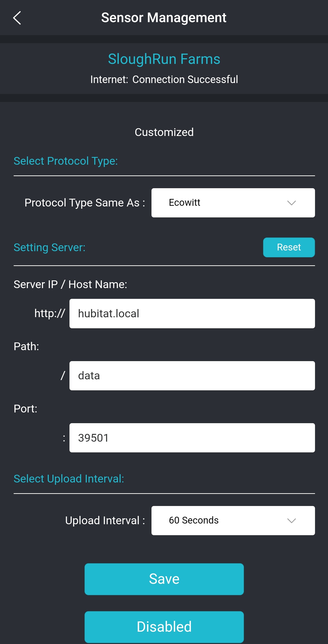The image size is (328, 644).
Task: Click the Protocol Type Same As label
Action: pyautogui.click(x=85, y=203)
